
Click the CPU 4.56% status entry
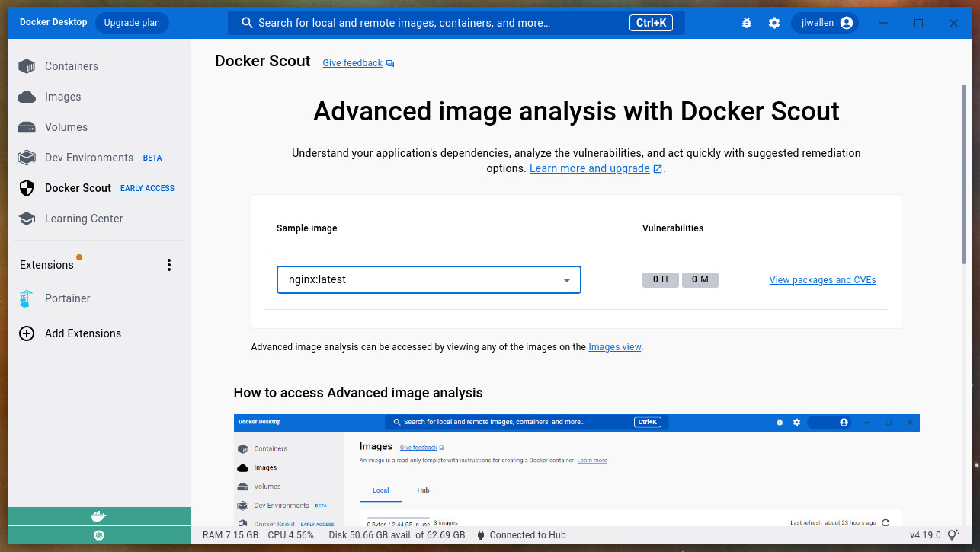pyautogui.click(x=291, y=535)
